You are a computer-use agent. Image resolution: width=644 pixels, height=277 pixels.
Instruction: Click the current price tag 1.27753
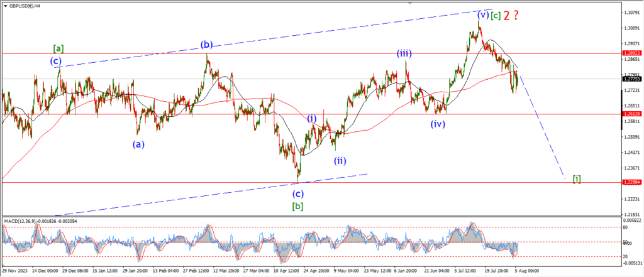tap(631, 79)
